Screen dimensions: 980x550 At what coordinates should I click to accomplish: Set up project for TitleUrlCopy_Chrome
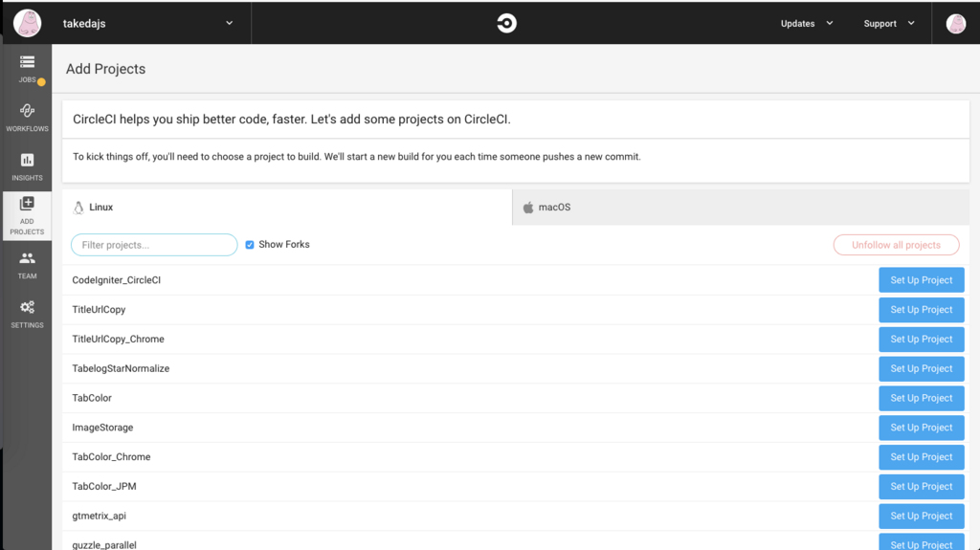tap(922, 339)
